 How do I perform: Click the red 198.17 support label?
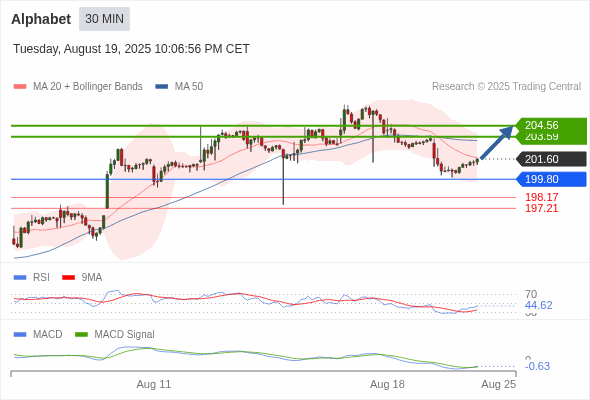pos(541,197)
